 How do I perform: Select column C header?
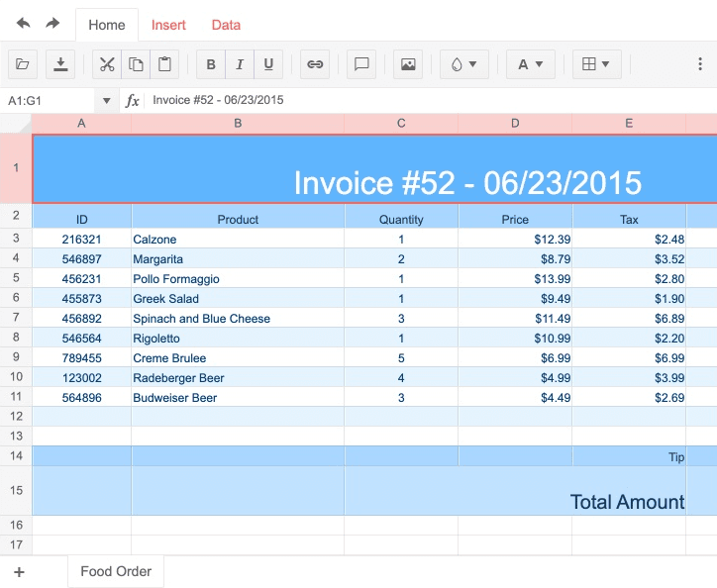(401, 124)
